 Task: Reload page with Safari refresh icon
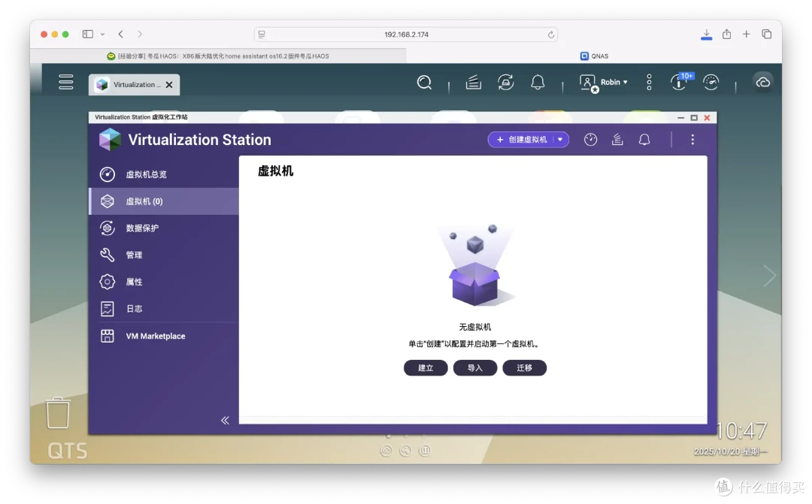coord(550,35)
